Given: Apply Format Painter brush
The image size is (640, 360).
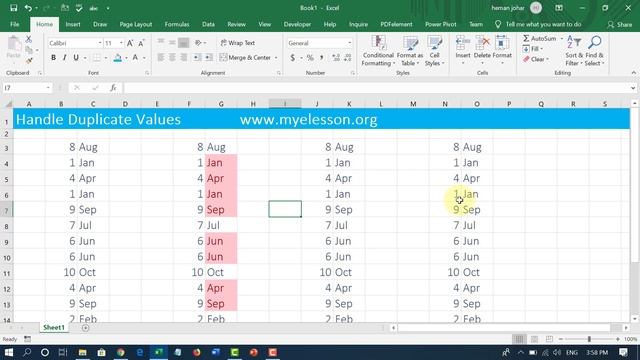Looking at the screenshot, I should click(29, 60).
